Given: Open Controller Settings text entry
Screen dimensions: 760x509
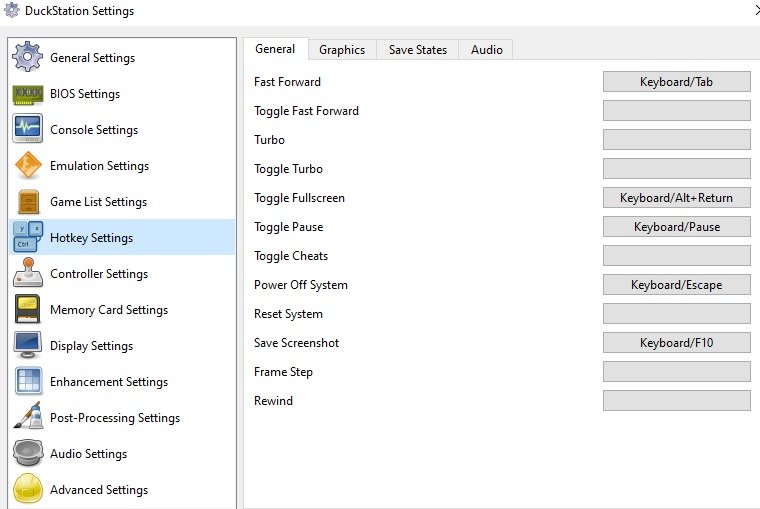Looking at the screenshot, I should click(x=99, y=274).
